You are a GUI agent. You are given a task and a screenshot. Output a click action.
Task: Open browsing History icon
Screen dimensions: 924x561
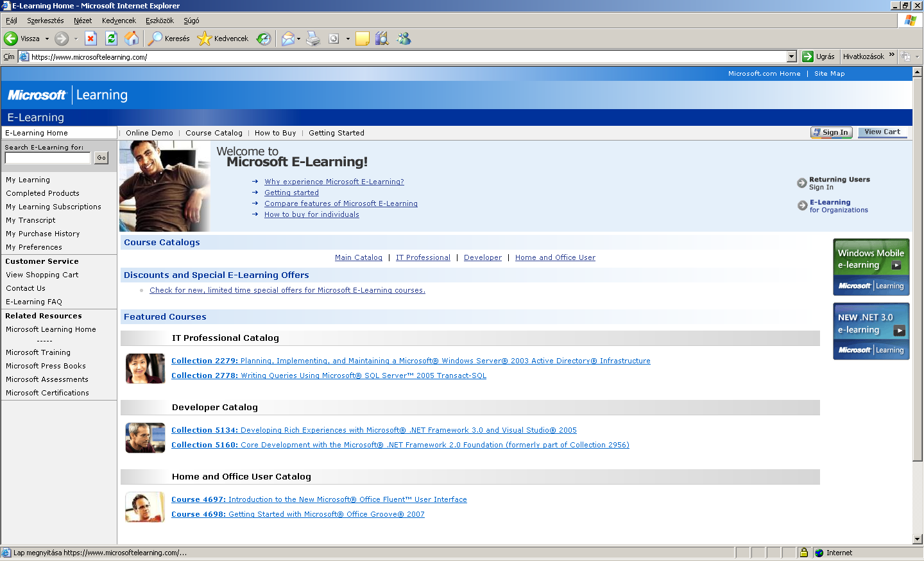point(264,39)
